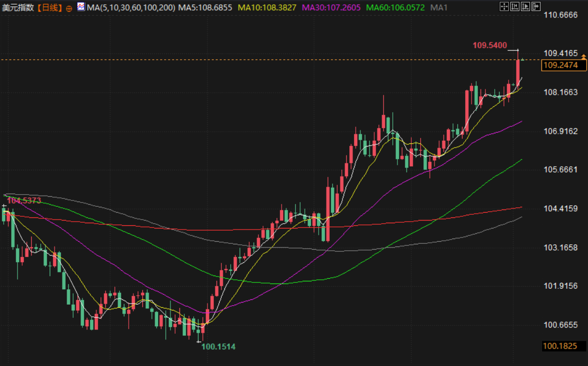Toggle the purple MA30:107.2605 legend
The width and height of the screenshot is (588, 366).
click(331, 7)
